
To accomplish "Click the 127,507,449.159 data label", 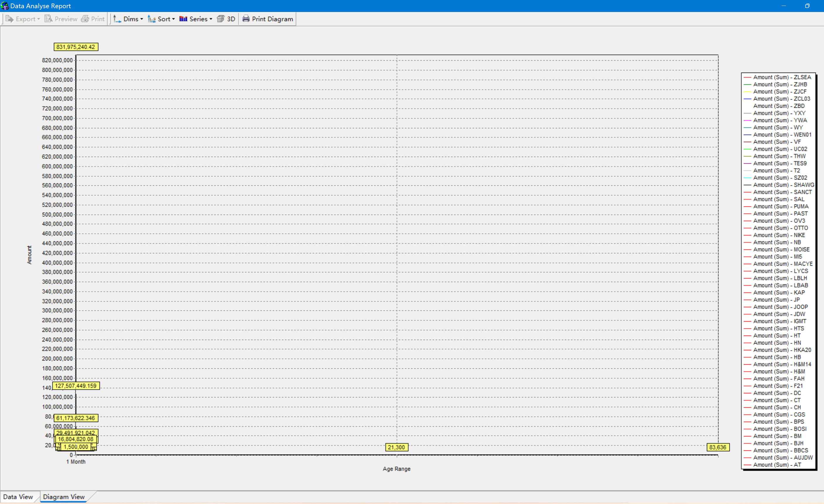I will 76,386.
